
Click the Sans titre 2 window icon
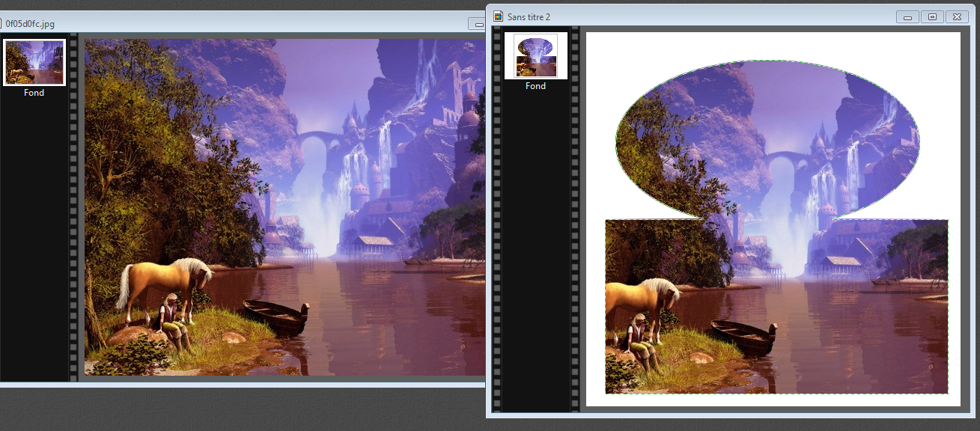point(498,16)
